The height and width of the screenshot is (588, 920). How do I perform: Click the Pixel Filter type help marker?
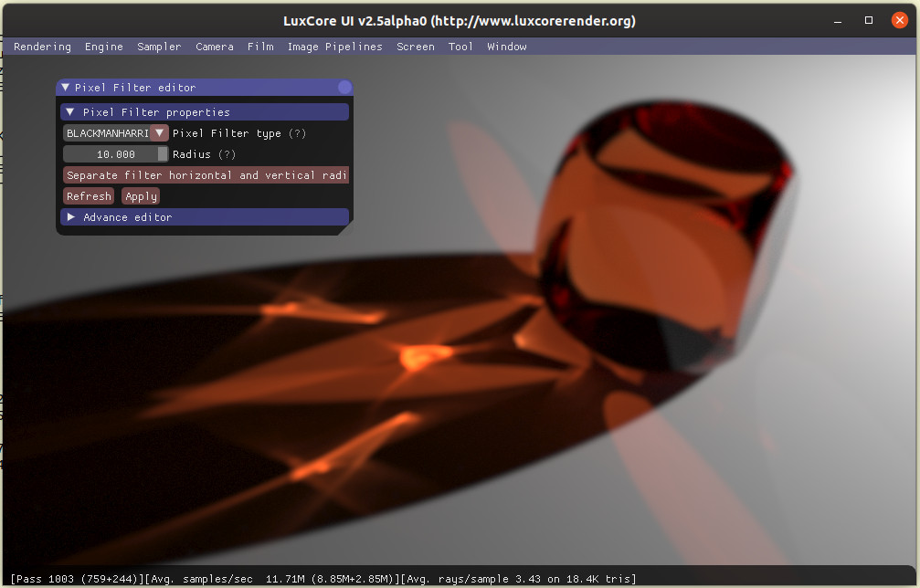(298, 133)
